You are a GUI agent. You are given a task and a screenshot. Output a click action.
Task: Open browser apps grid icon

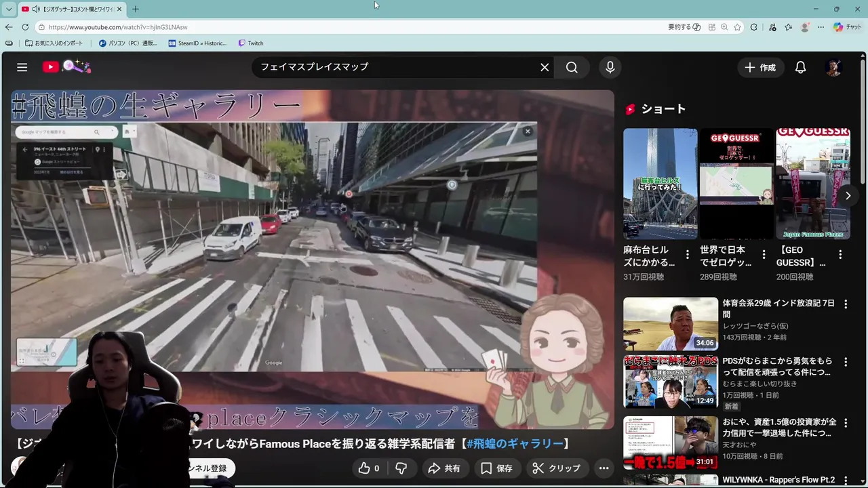(712, 27)
